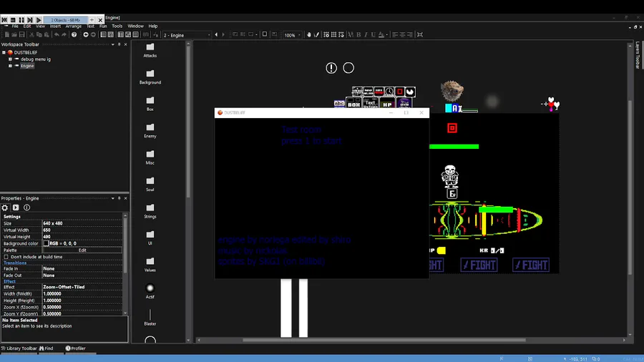Screen dimensions: 644x362
Task: Click the Effect value Zoom-Offset-Tiled
Action: pyautogui.click(x=64, y=287)
